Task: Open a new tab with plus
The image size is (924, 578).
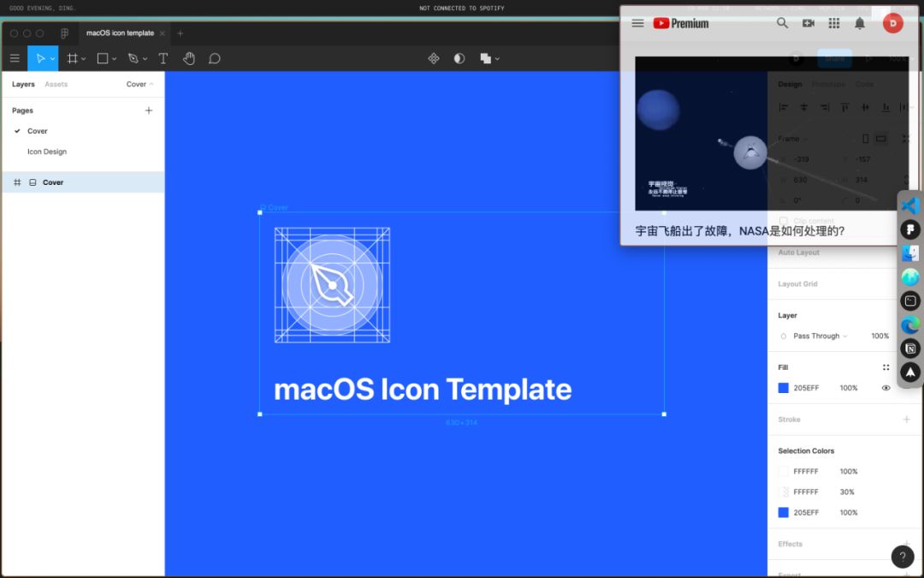Action: point(181,33)
